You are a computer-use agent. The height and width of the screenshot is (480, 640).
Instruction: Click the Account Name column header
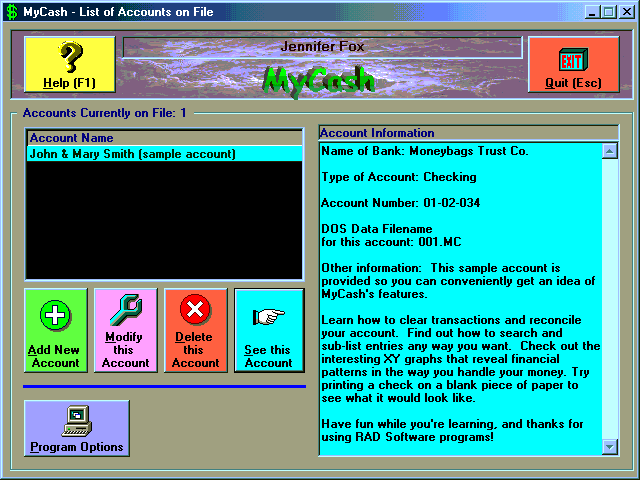(x=164, y=138)
